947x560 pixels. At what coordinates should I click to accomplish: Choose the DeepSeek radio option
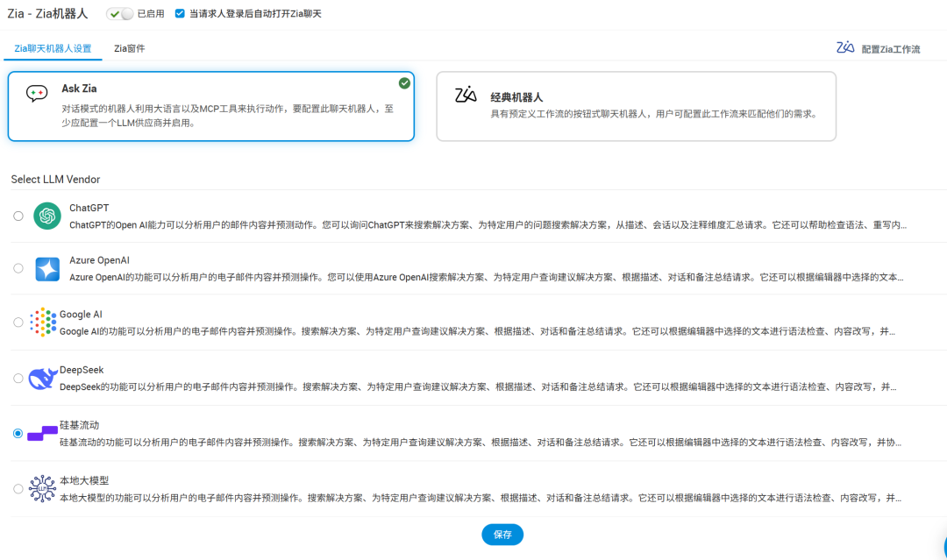(x=18, y=379)
